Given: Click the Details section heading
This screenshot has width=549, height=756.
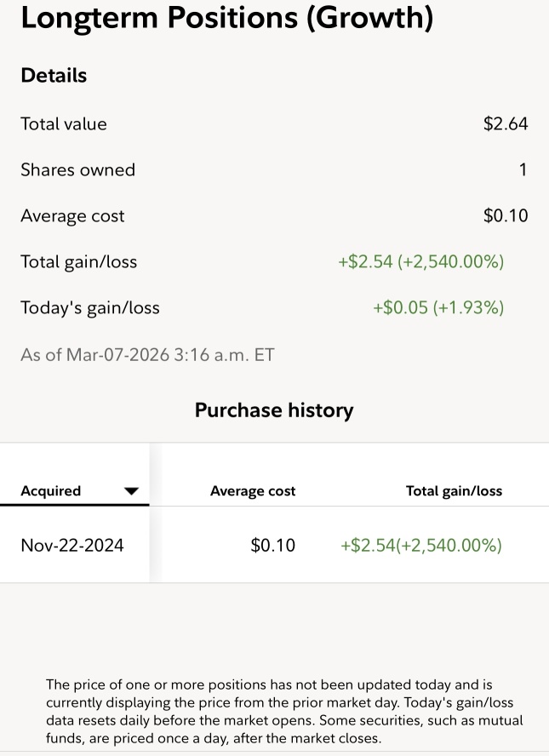Looking at the screenshot, I should [x=54, y=76].
